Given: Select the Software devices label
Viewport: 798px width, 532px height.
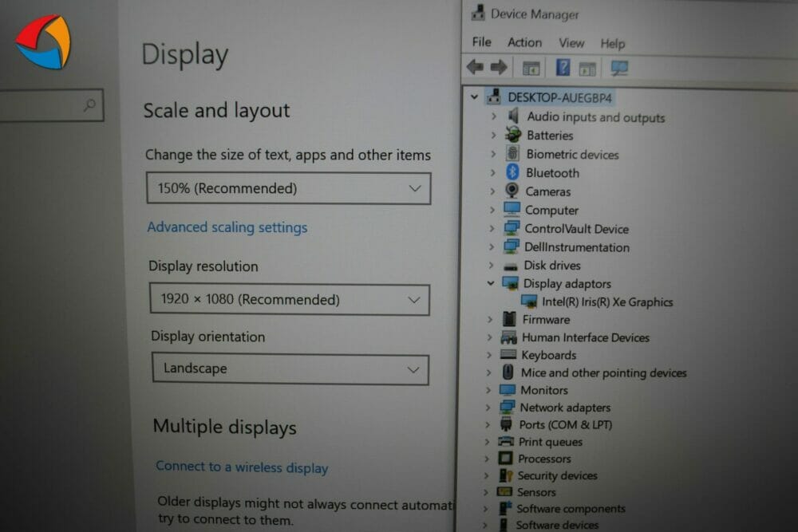Looking at the screenshot, I should click(x=557, y=525).
